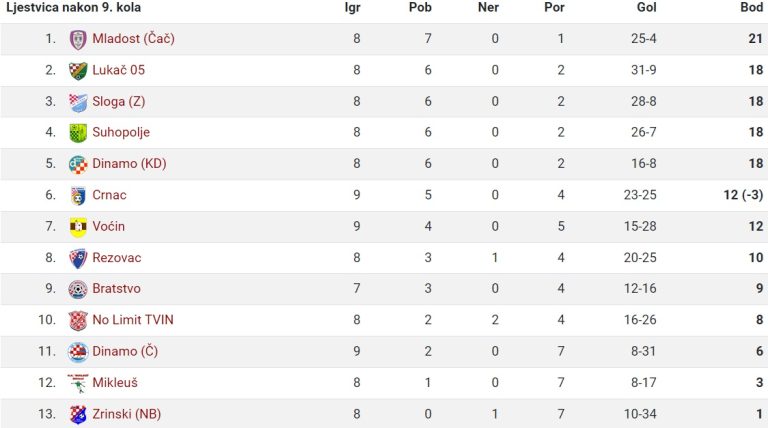Screen dimensions: 768x428
Task: Click the Mikleuš club logo
Action: 78,383
